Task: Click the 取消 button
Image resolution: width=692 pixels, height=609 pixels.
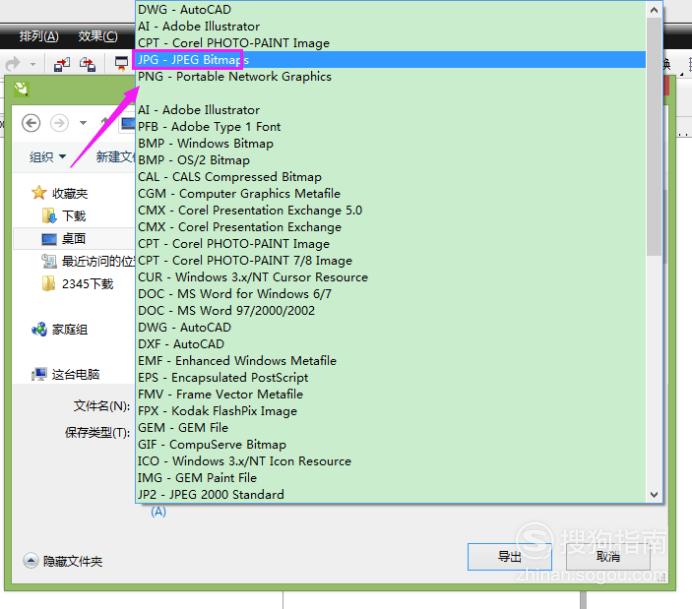Action: [x=608, y=556]
